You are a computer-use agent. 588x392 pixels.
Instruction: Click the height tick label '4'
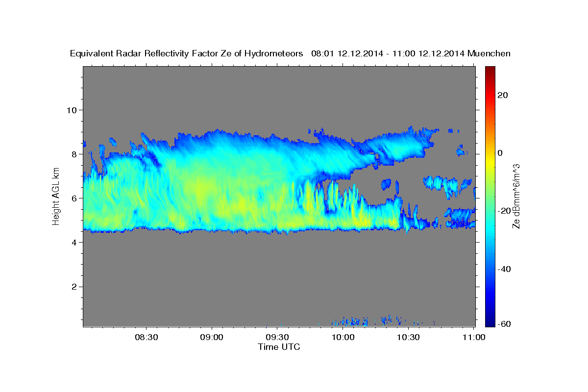coord(73,242)
